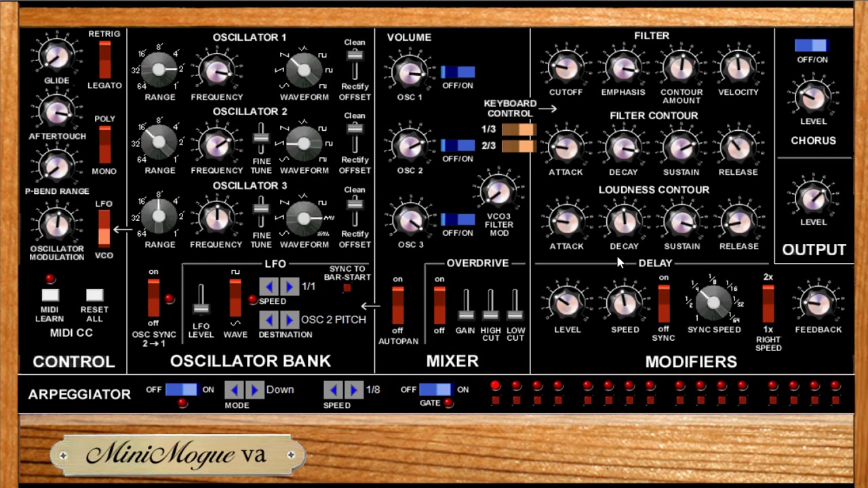868x488 pixels.
Task: Click Arpeggiator Speed right arrow
Action: tap(353, 390)
